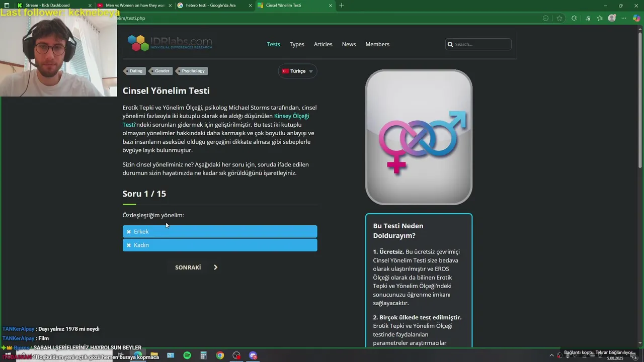The width and height of the screenshot is (644, 362).
Task: Open Spotify from the taskbar
Action: 187,355
